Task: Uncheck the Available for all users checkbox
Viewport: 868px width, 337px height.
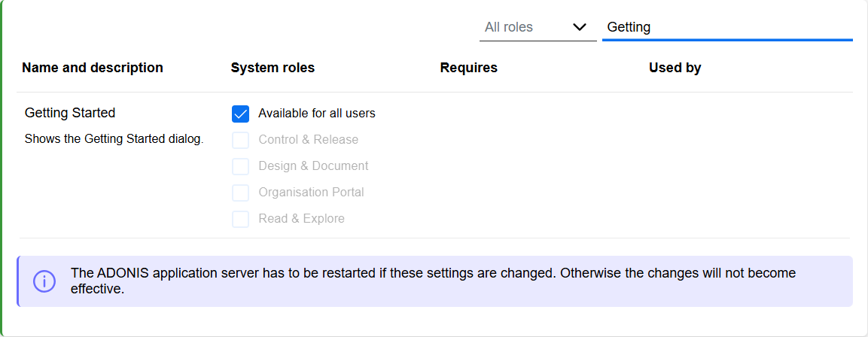Action: tap(240, 114)
